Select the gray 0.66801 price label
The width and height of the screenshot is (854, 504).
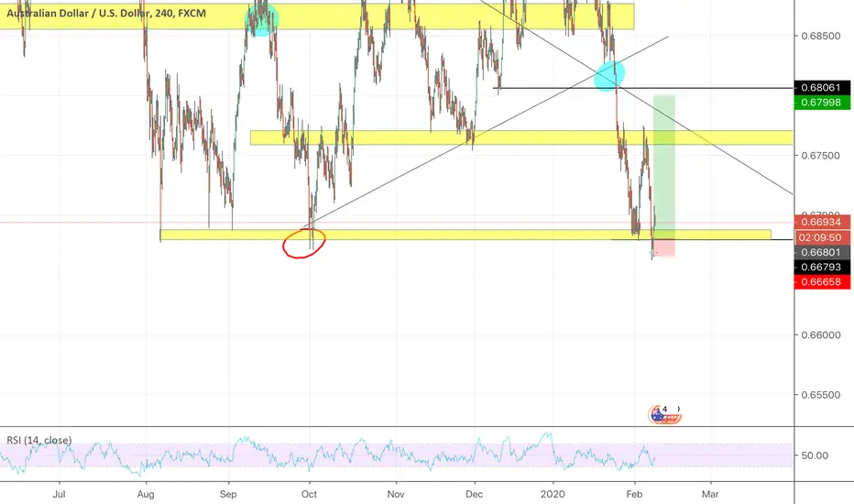[x=822, y=252]
